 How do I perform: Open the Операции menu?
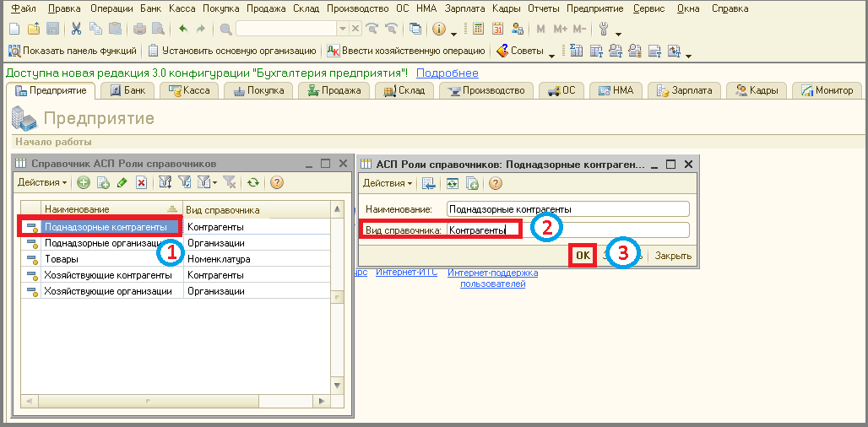[111, 8]
